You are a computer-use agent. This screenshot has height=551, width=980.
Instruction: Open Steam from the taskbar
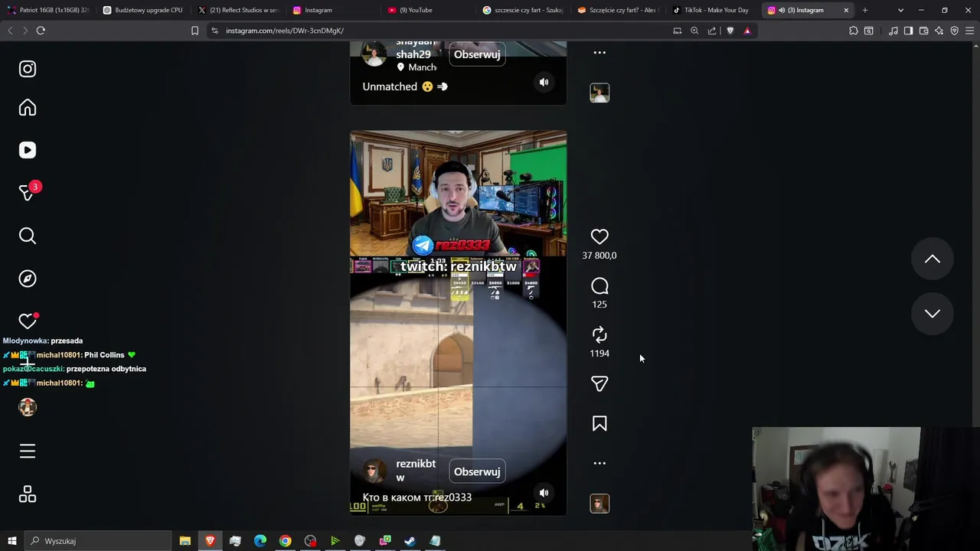410,541
